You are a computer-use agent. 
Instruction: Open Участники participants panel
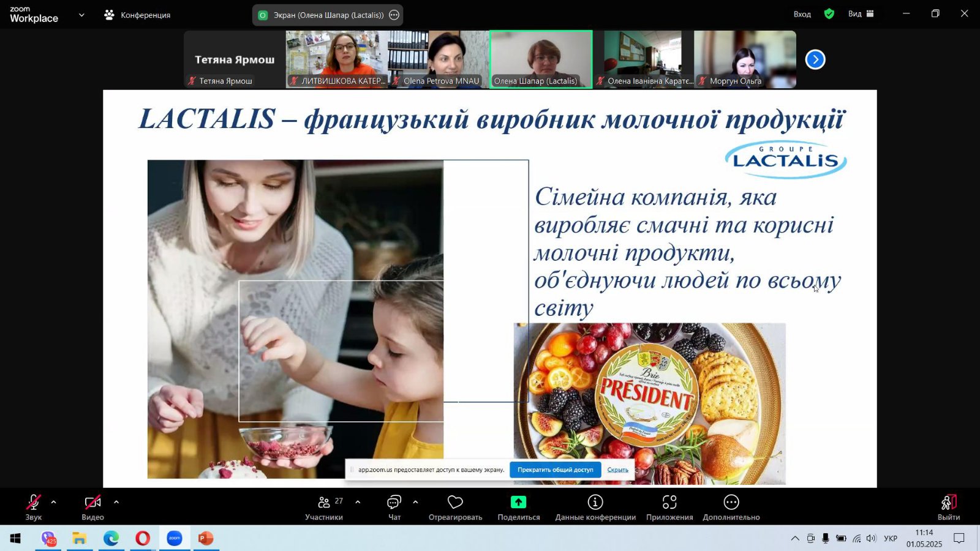point(324,508)
